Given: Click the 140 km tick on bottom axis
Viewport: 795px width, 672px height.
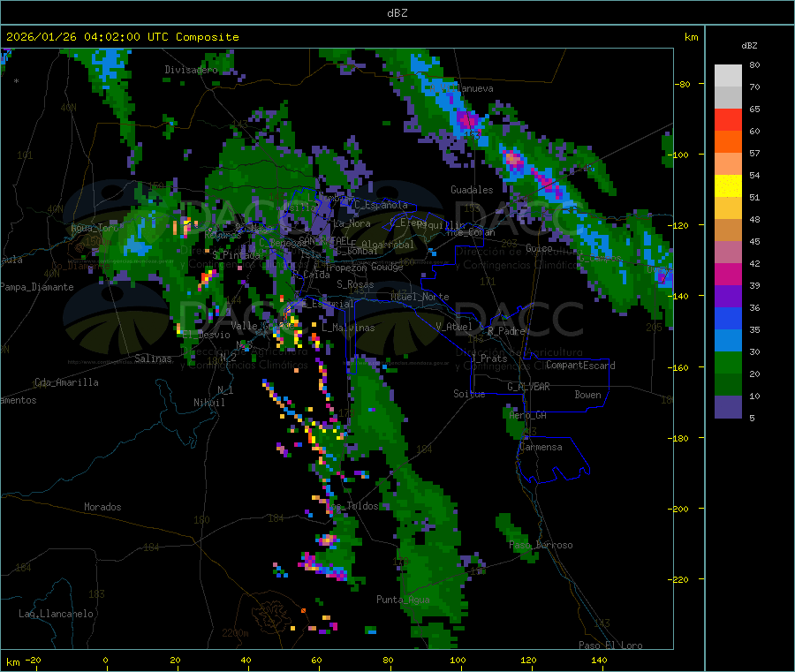Looking at the screenshot, I should point(599,660).
